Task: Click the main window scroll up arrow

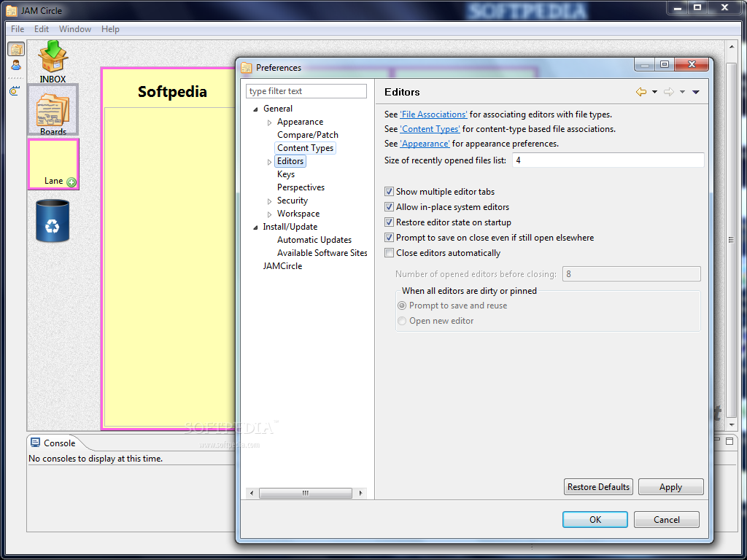Action: 732,47
